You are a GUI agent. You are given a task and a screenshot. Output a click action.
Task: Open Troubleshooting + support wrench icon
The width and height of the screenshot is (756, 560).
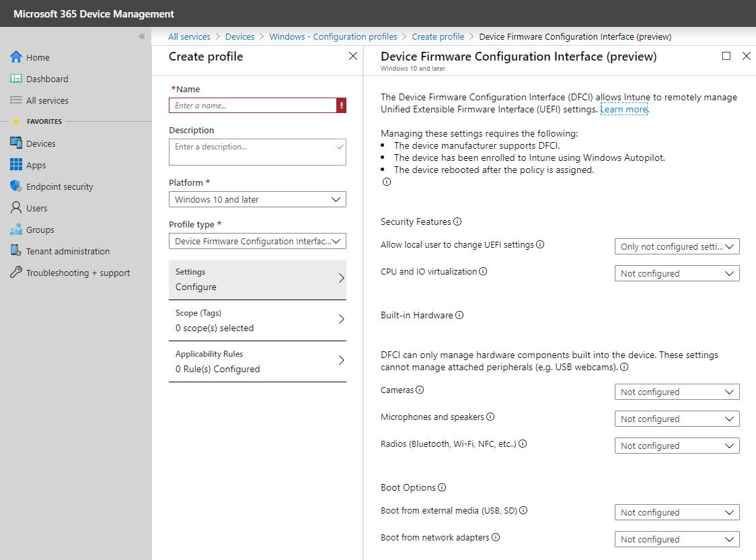click(x=16, y=272)
